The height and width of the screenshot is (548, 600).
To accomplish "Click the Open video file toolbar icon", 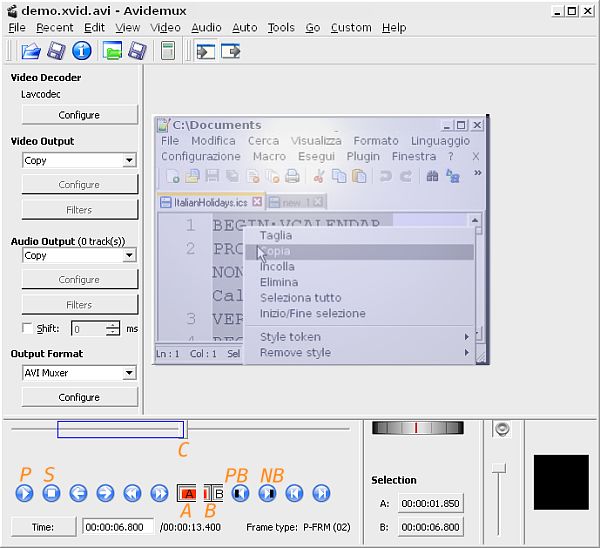I will (x=31, y=51).
